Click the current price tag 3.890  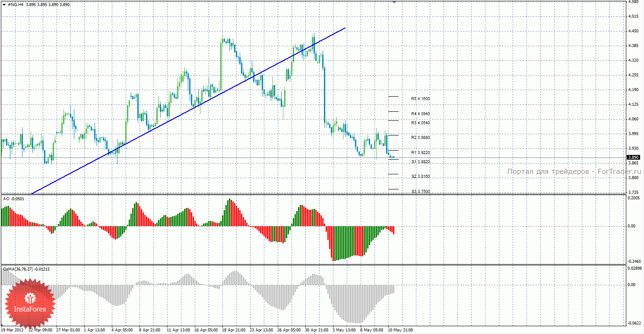click(x=634, y=158)
